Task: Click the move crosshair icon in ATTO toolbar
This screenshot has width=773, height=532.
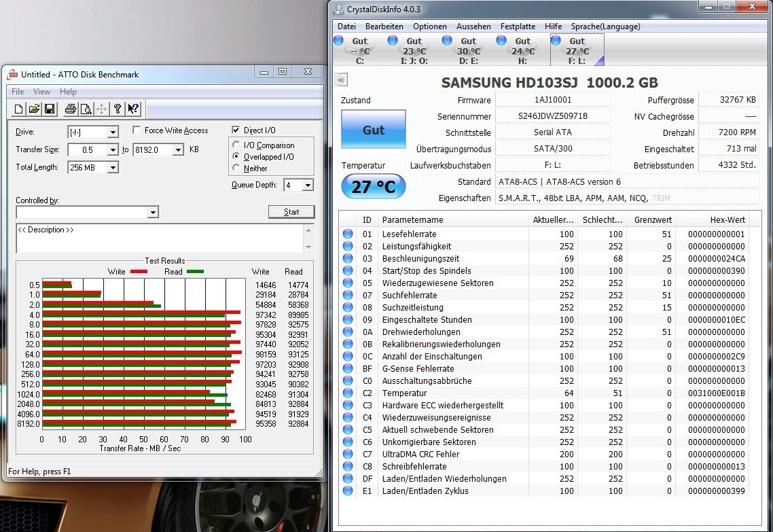Action: [102, 109]
